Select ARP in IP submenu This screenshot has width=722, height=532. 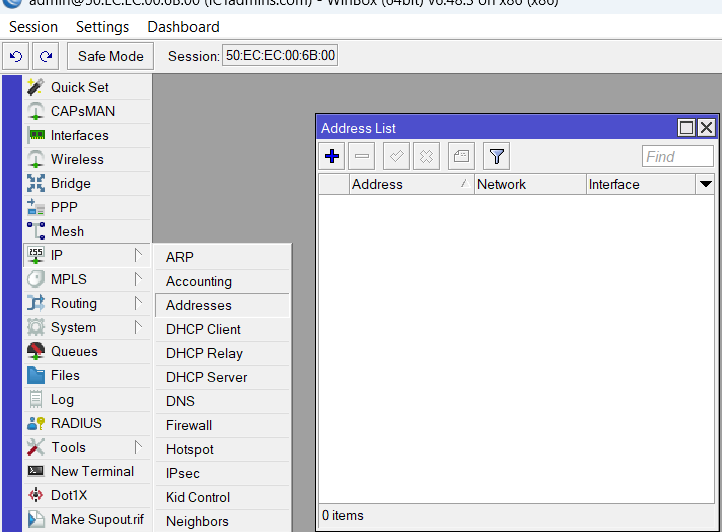222,257
